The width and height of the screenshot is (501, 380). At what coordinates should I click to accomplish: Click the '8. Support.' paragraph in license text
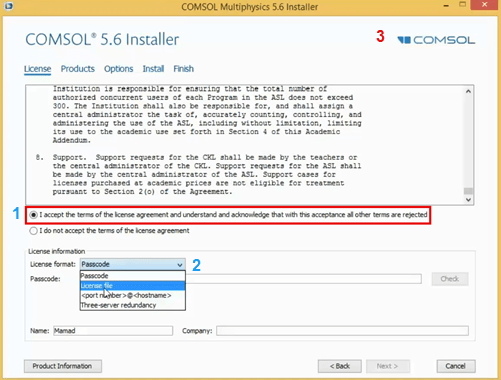(x=198, y=174)
